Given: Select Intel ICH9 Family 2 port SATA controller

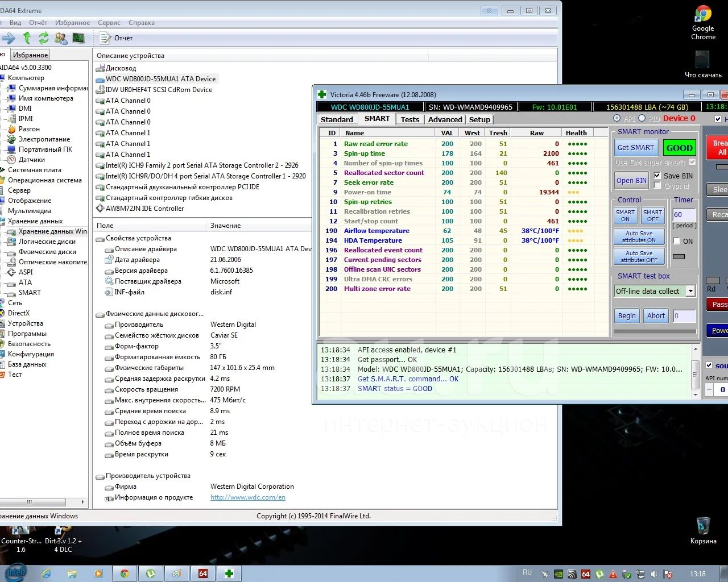Looking at the screenshot, I should tap(197, 165).
